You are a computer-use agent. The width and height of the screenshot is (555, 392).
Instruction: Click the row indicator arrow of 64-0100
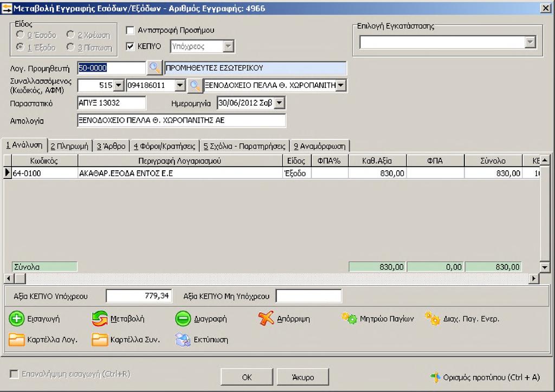8,173
